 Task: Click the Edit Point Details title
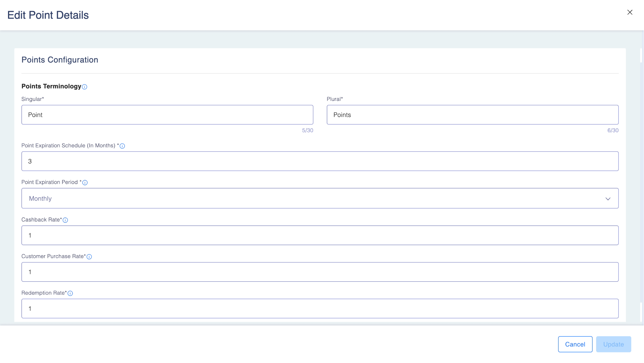click(48, 15)
